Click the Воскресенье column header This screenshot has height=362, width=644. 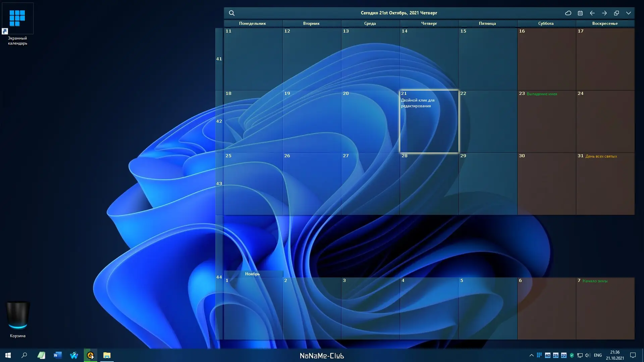click(x=605, y=23)
